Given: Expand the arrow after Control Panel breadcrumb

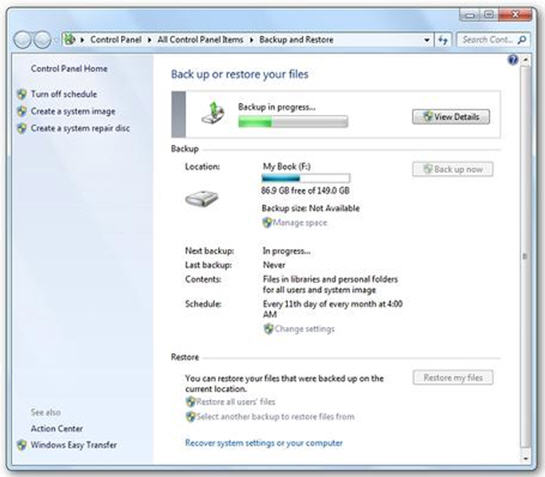Looking at the screenshot, I should [149, 40].
